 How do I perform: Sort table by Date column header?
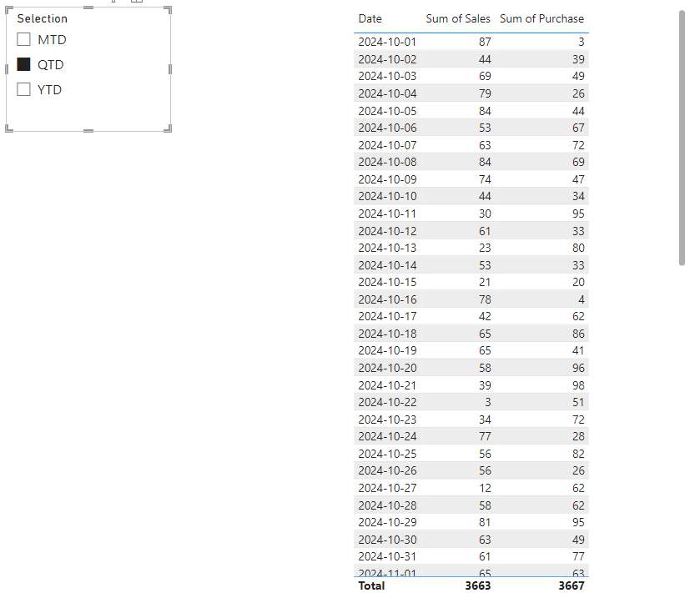coord(370,18)
